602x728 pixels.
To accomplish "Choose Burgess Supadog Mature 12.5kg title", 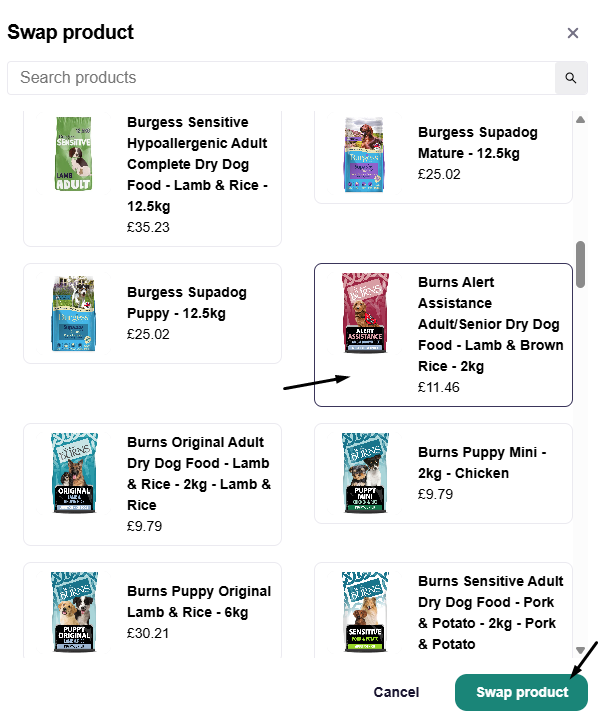I will 477,143.
